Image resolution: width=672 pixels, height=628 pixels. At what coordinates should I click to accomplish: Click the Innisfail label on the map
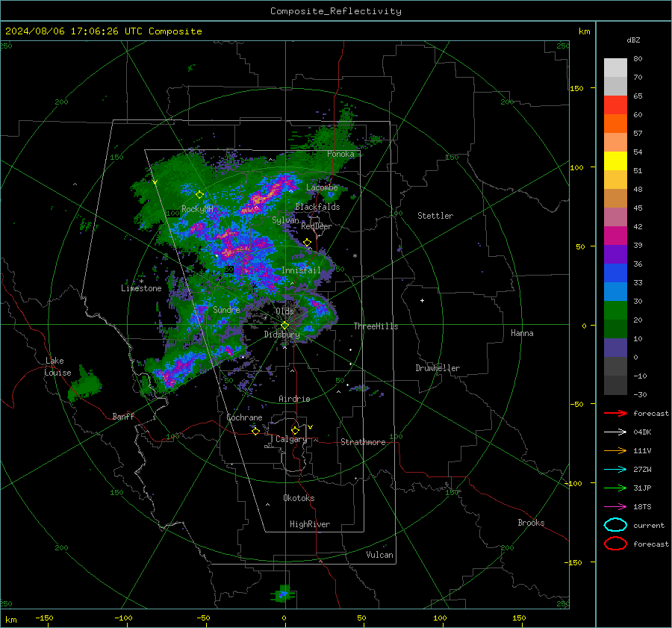301,270
